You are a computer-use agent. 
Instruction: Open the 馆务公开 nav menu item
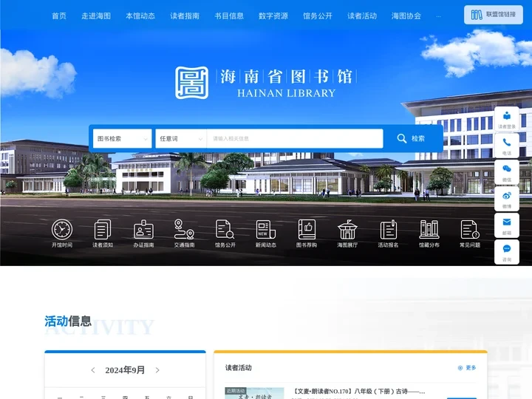(x=318, y=16)
